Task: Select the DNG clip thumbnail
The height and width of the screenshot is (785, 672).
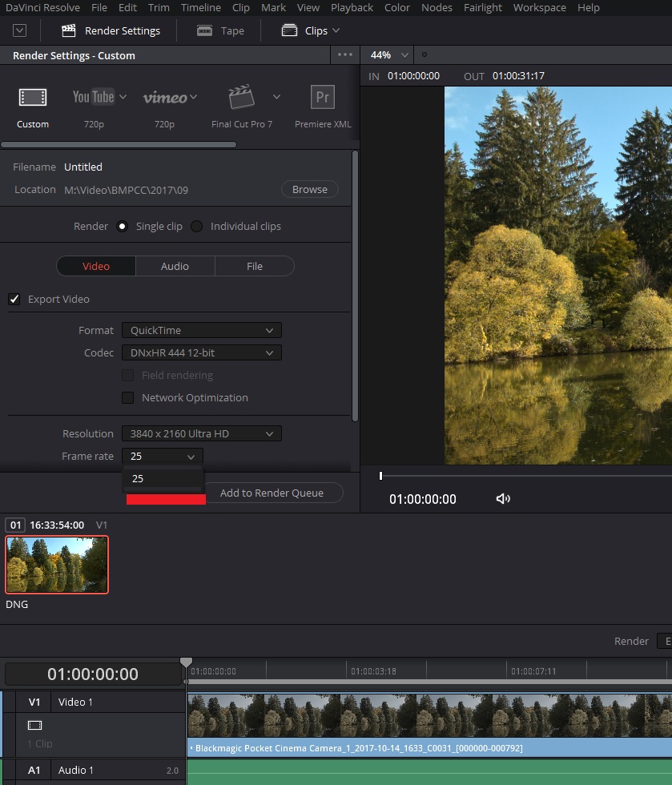Action: coord(57,565)
